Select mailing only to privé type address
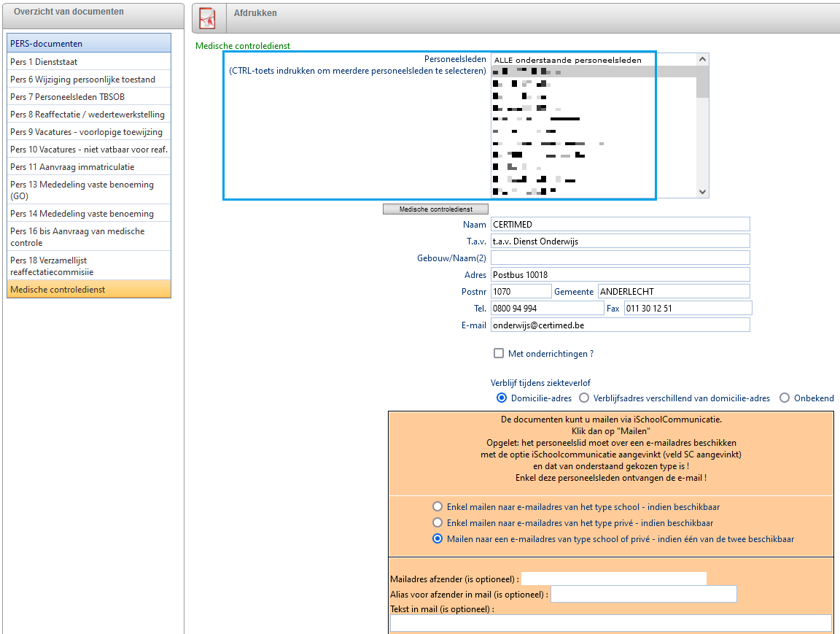The width and height of the screenshot is (840, 634). pyautogui.click(x=437, y=522)
